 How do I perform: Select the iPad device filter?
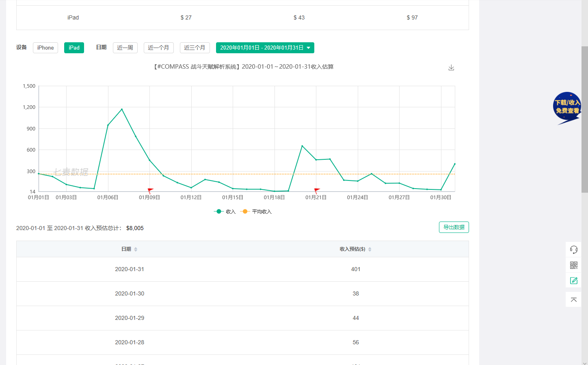74,48
